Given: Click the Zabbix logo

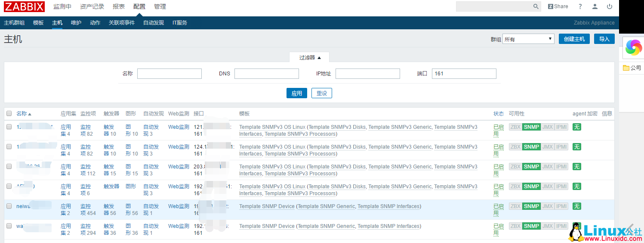Looking at the screenshot, I should coord(24,6).
